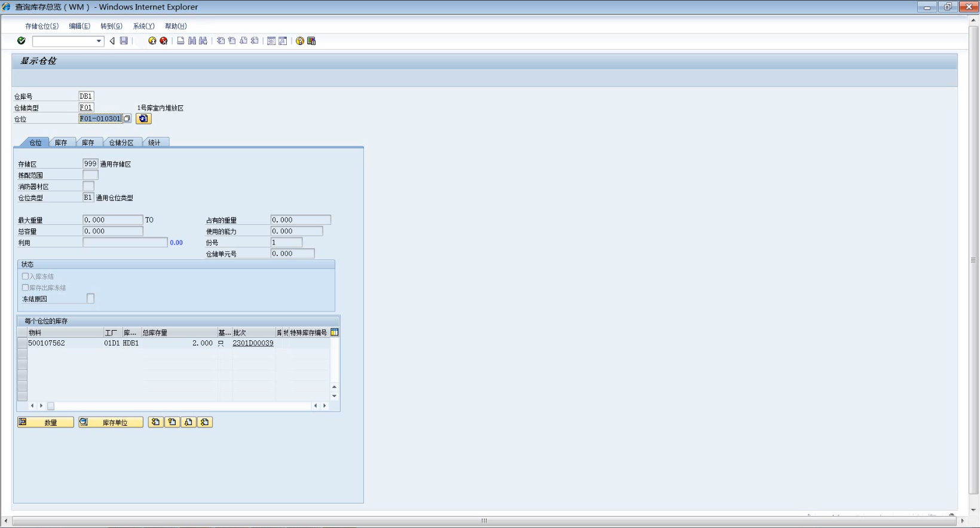Open the command field dropdown arrow
The image size is (980, 528).
tap(99, 41)
